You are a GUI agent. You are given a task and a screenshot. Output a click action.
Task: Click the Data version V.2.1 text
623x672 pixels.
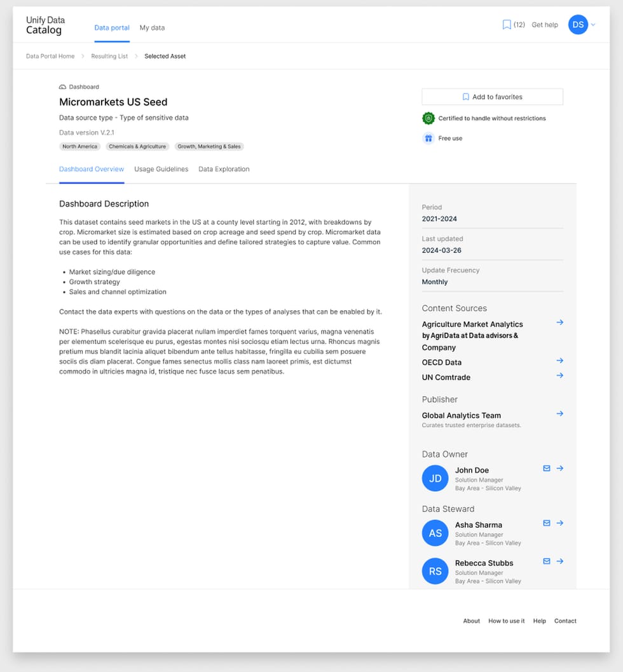click(x=86, y=133)
